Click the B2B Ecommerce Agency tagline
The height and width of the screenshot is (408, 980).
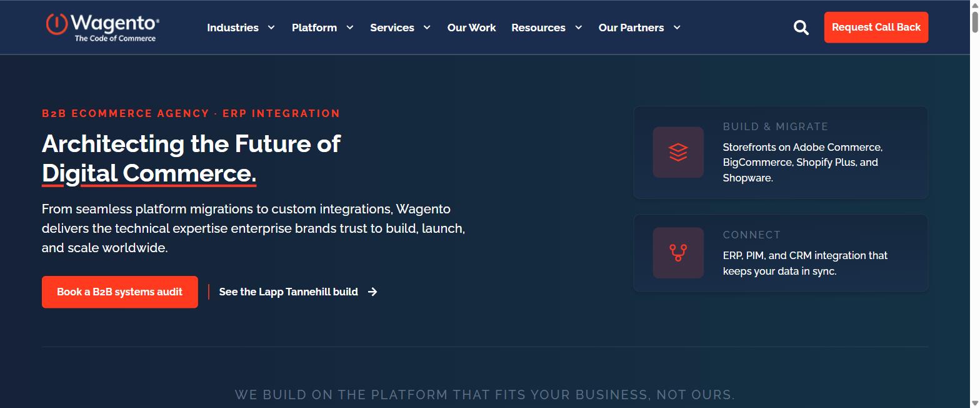[x=191, y=113]
